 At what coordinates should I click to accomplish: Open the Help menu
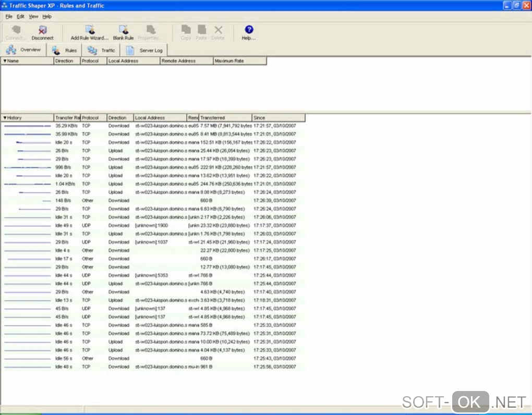coord(47,16)
